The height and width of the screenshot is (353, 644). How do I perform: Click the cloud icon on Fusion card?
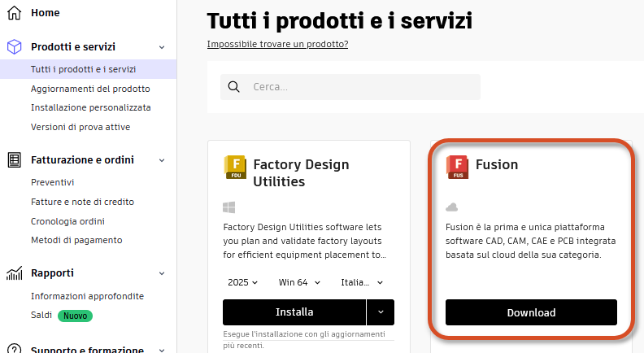452,207
